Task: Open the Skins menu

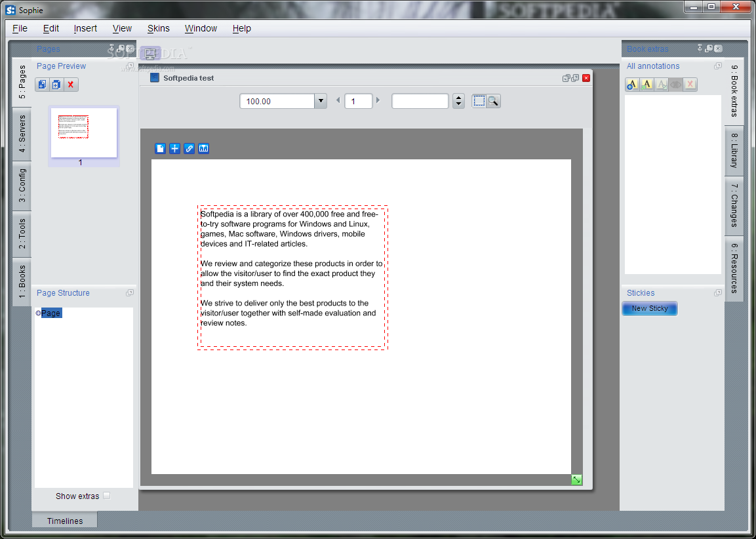Action: coord(158,28)
